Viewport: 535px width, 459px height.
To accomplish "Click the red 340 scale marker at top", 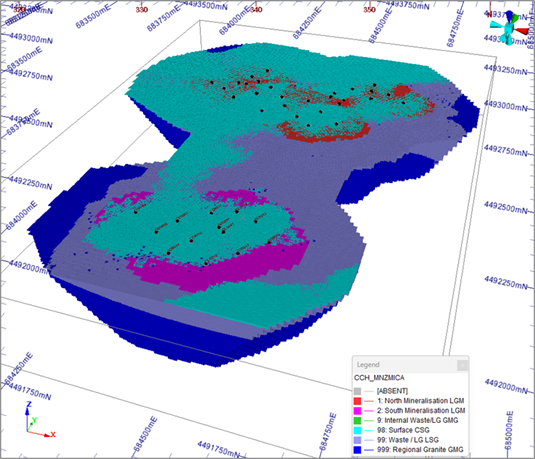I will click(256, 10).
